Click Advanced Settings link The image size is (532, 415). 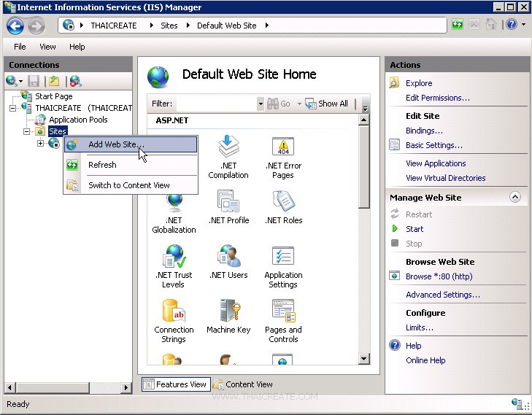(x=443, y=295)
